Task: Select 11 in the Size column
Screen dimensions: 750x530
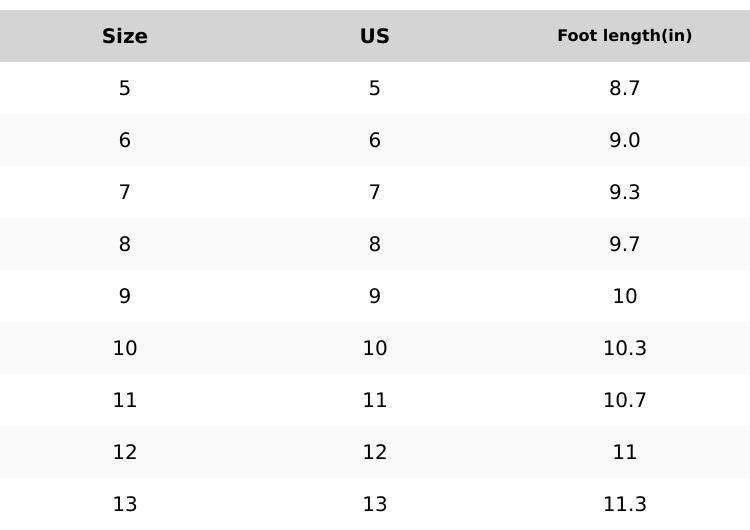Action: 125,401
